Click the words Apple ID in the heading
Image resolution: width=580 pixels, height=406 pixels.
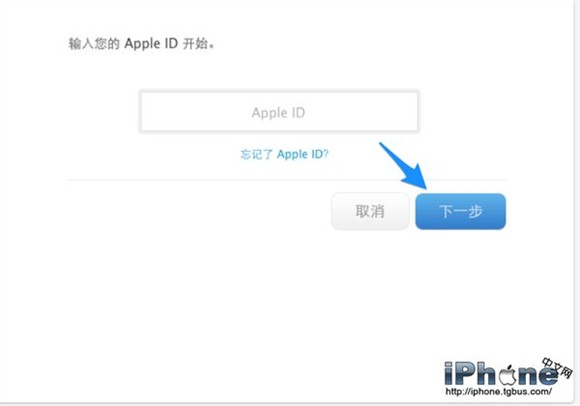click(x=151, y=44)
